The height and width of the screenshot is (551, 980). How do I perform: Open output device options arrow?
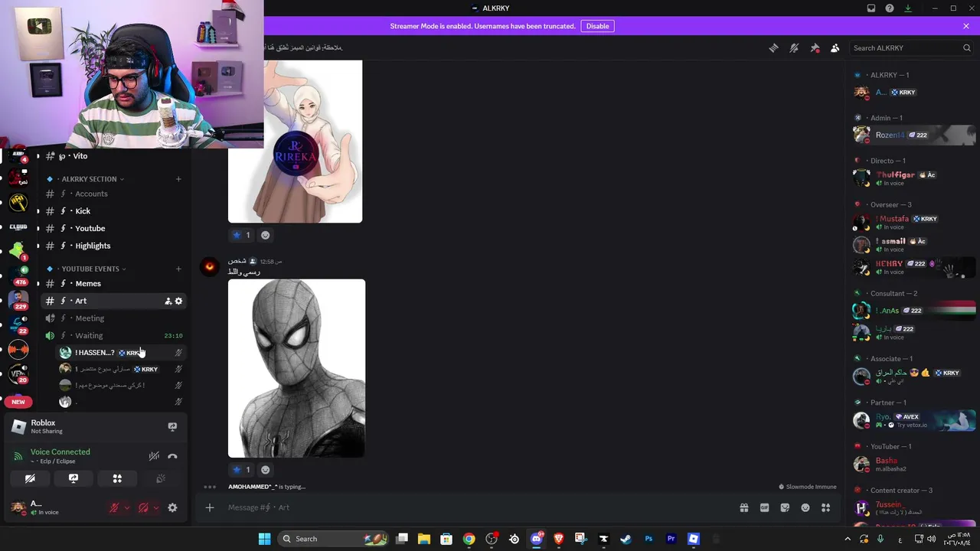coord(156,508)
